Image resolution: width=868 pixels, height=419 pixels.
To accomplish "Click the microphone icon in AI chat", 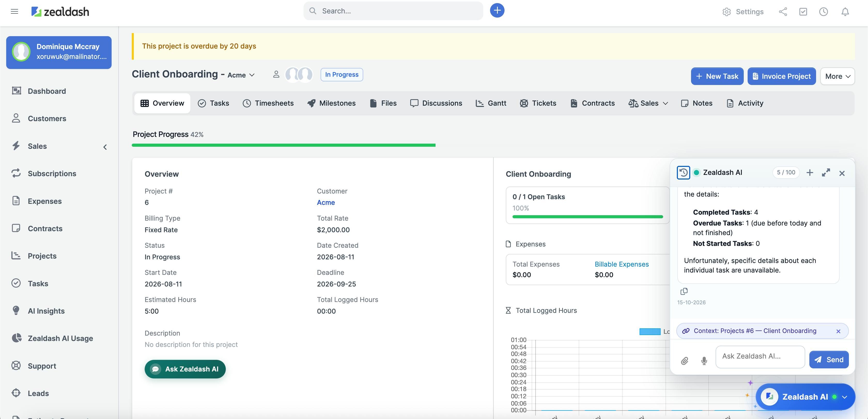I will coord(704,361).
